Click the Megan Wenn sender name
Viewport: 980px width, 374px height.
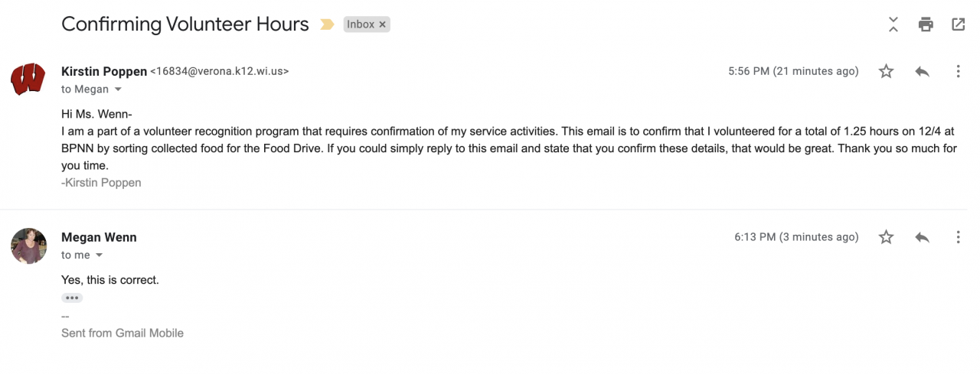[99, 237]
